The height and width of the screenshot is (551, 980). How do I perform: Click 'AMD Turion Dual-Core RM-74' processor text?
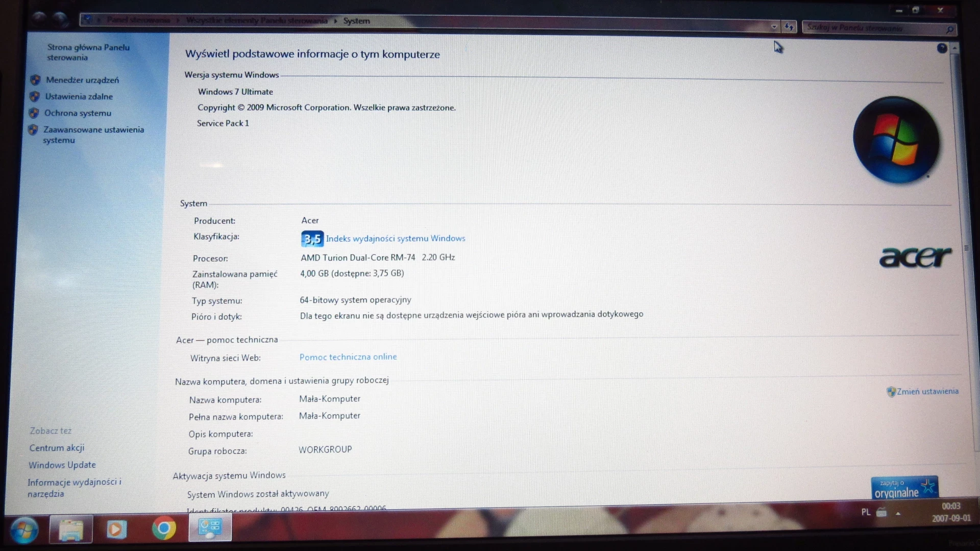pyautogui.click(x=358, y=258)
